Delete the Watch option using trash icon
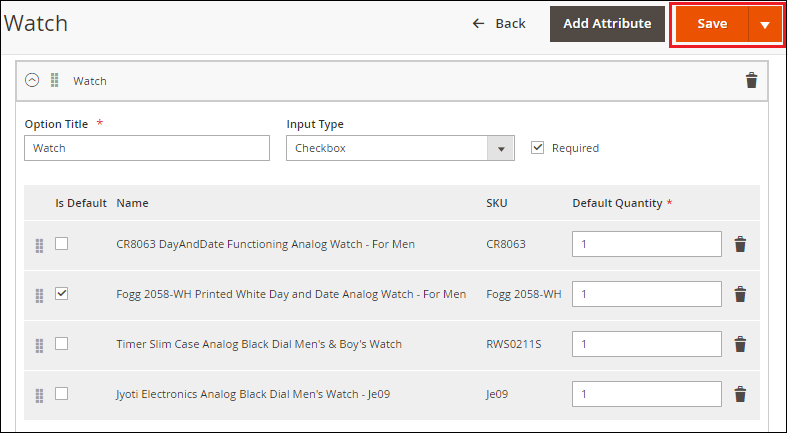Image resolution: width=788 pixels, height=433 pixels. pos(751,80)
